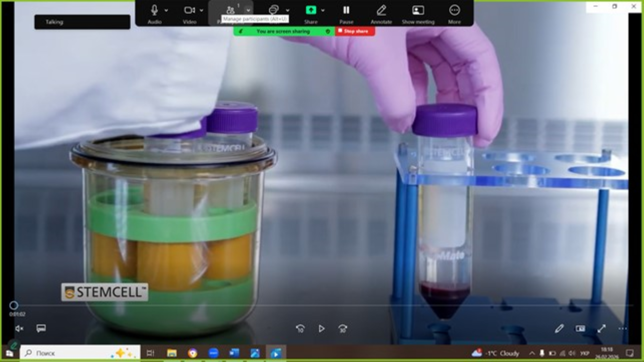644x362 pixels.
Task: Play the video
Action: click(x=321, y=328)
